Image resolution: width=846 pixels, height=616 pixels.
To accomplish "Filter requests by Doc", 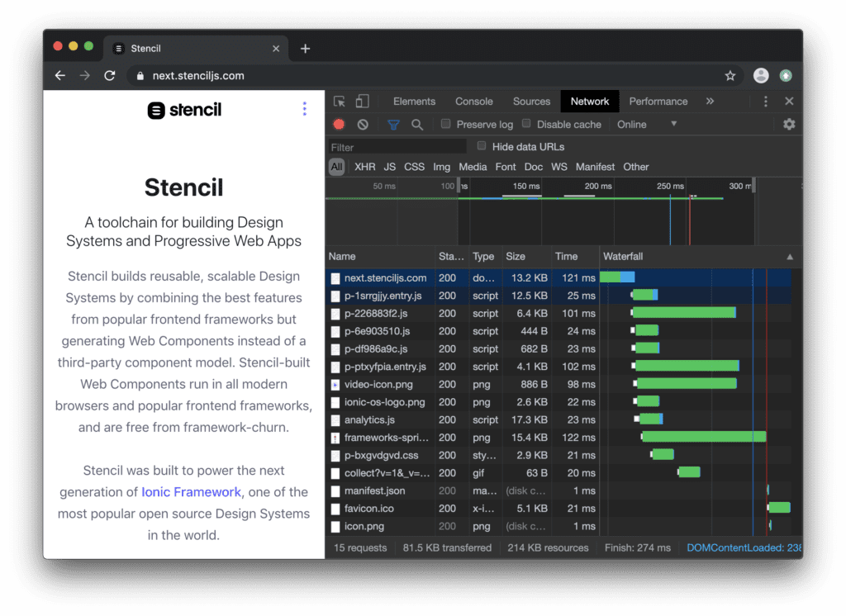I will [534, 168].
